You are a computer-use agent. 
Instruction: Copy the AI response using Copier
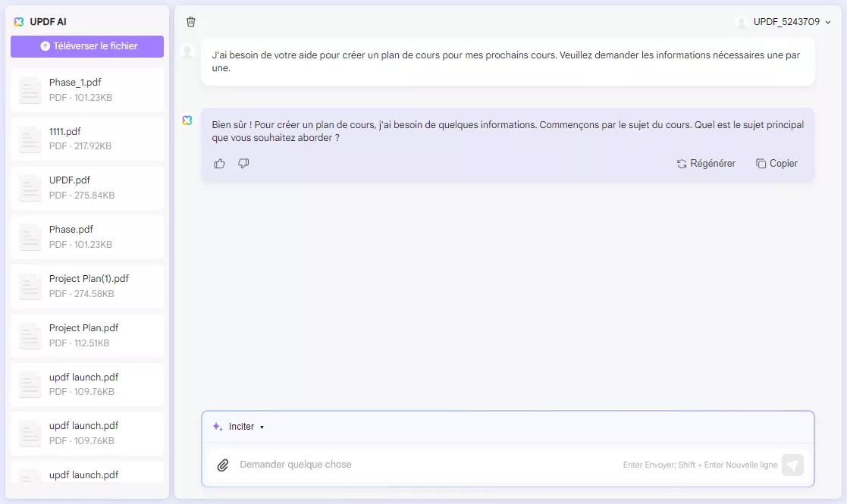pyautogui.click(x=776, y=163)
